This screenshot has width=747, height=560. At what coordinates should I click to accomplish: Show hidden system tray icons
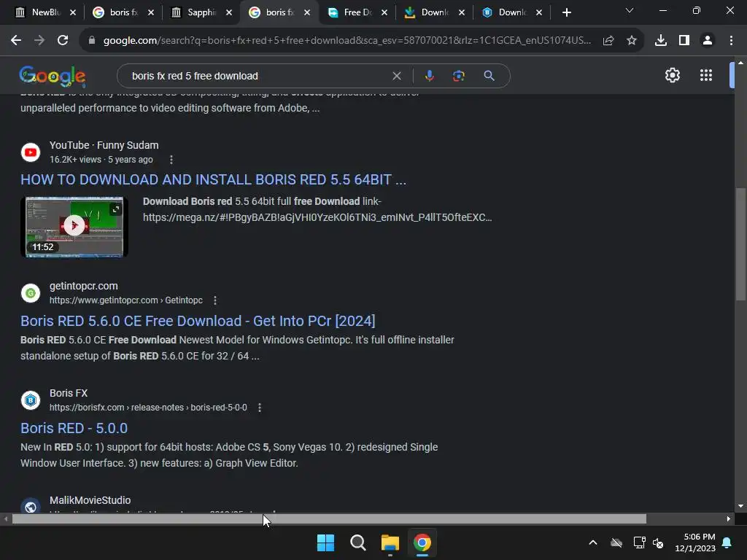click(x=593, y=542)
